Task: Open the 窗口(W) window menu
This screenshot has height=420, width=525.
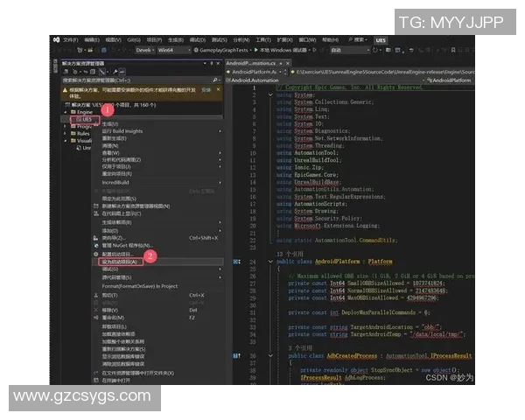Action: click(x=307, y=40)
